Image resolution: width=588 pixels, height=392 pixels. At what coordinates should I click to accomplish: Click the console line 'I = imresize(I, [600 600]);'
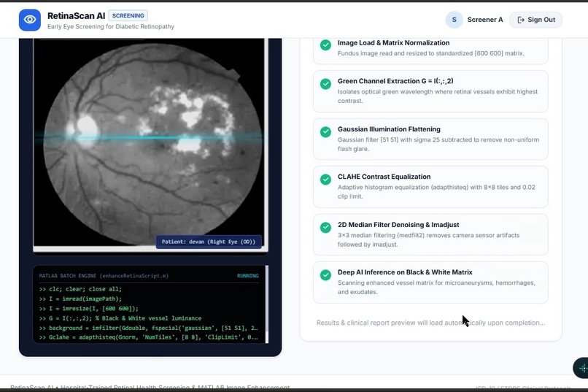[89, 309]
